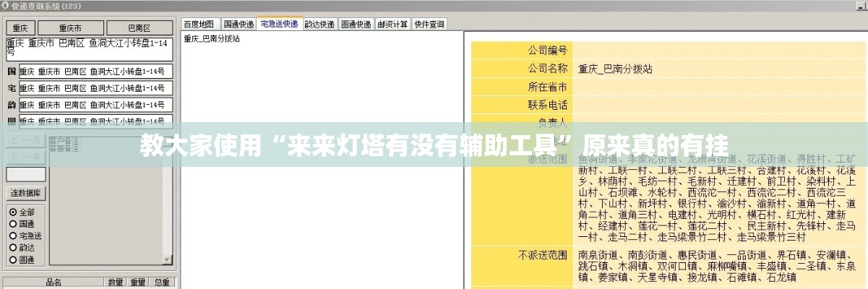Click the 公司编号 label cell
Screen dimensions: 868x289
522,51
